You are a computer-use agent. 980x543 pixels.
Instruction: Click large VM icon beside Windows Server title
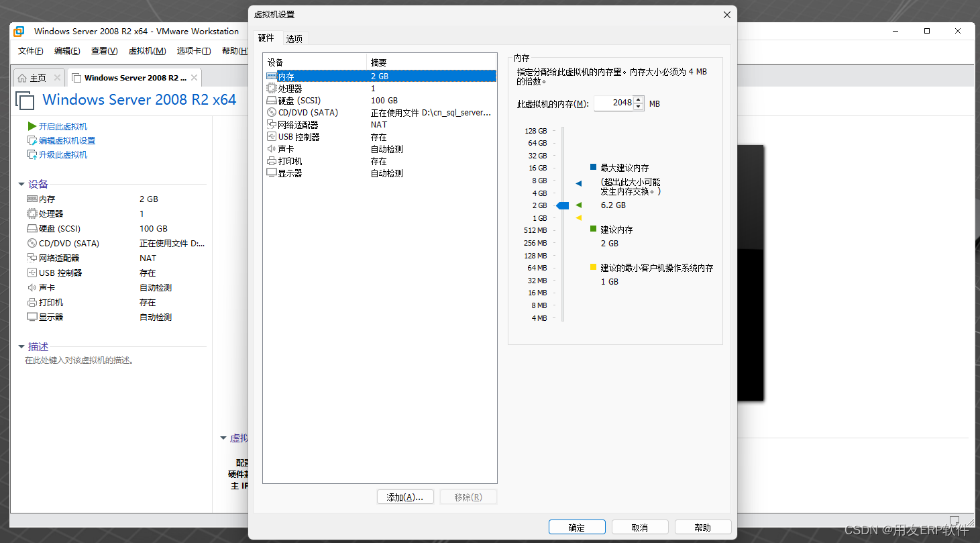[x=25, y=101]
